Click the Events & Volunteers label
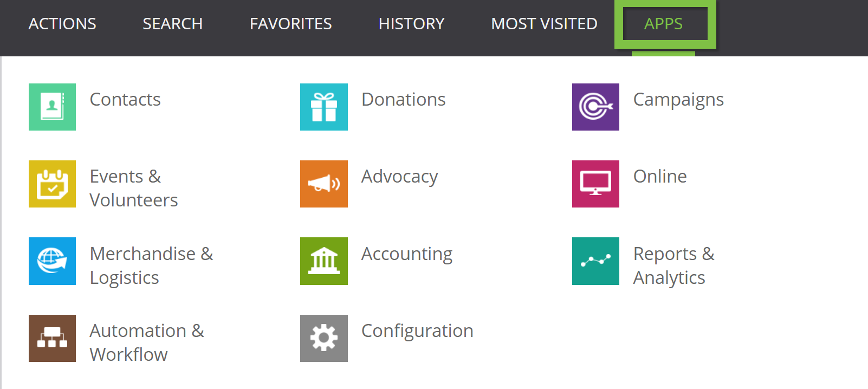The image size is (868, 389). coord(134,188)
